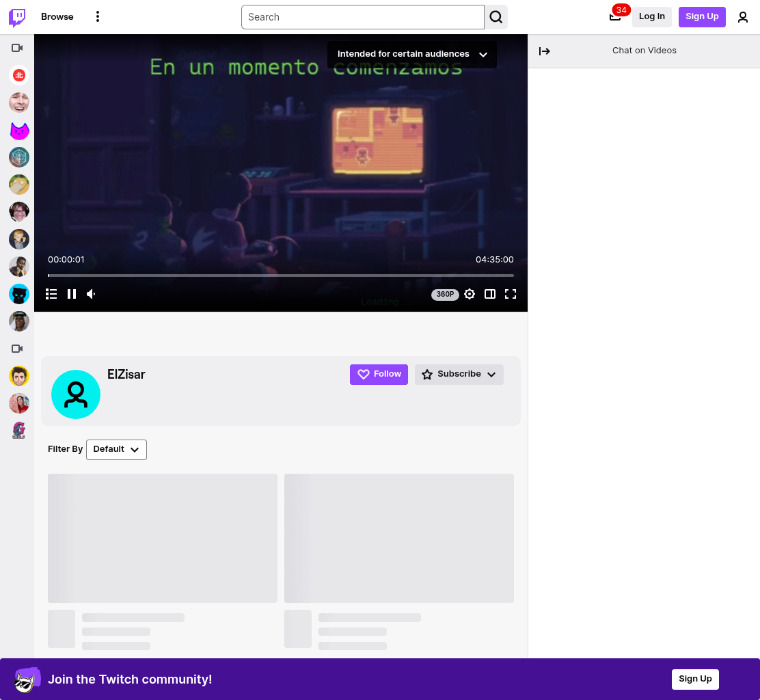Pause the video playback
This screenshot has width=760, height=700.
tap(72, 294)
